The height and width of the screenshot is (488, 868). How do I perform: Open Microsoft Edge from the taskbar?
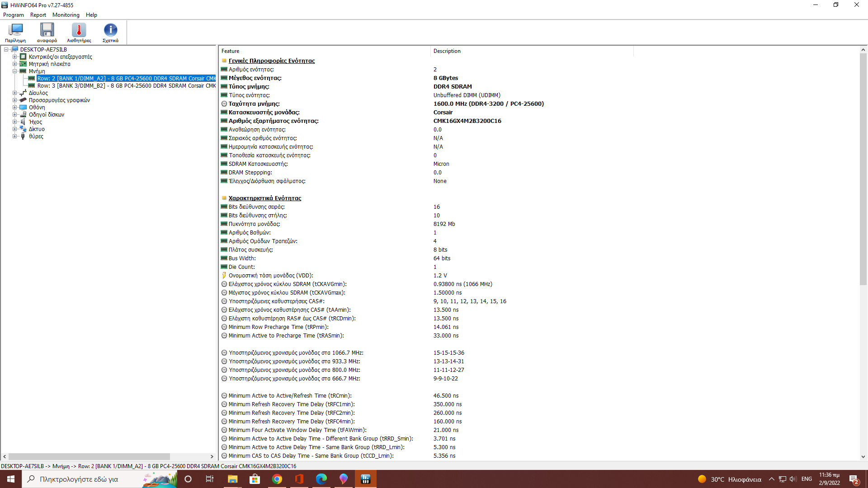point(321,479)
